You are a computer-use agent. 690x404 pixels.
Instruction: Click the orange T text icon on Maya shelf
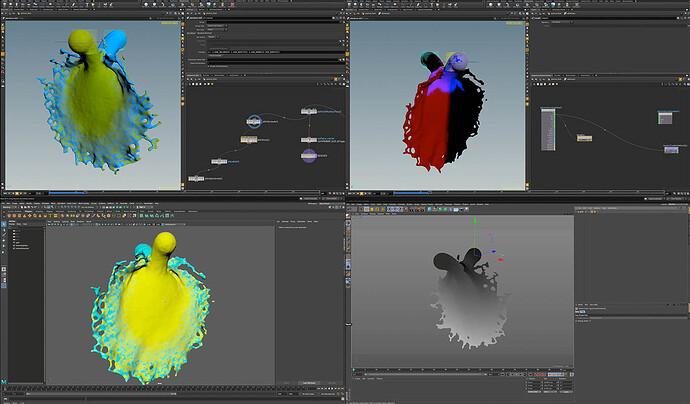click(51, 216)
